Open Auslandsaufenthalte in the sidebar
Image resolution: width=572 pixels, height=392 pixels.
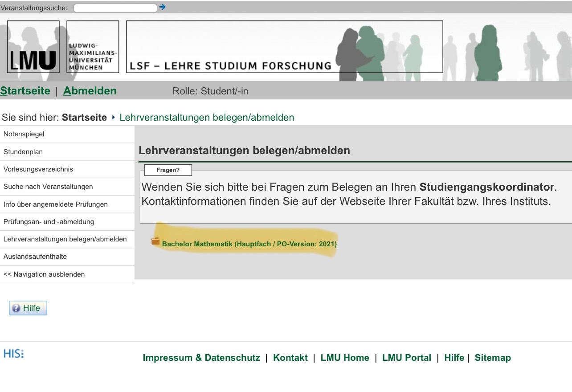pos(35,257)
